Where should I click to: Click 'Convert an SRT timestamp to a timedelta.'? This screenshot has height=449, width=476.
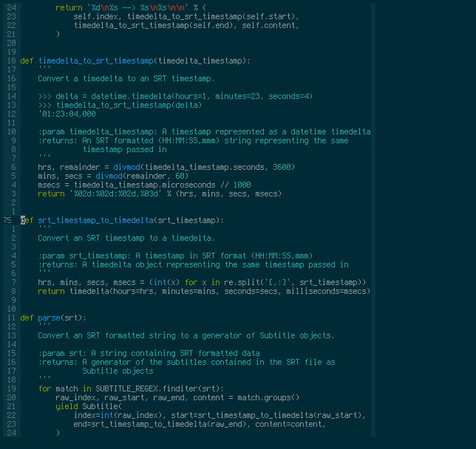click(126, 238)
